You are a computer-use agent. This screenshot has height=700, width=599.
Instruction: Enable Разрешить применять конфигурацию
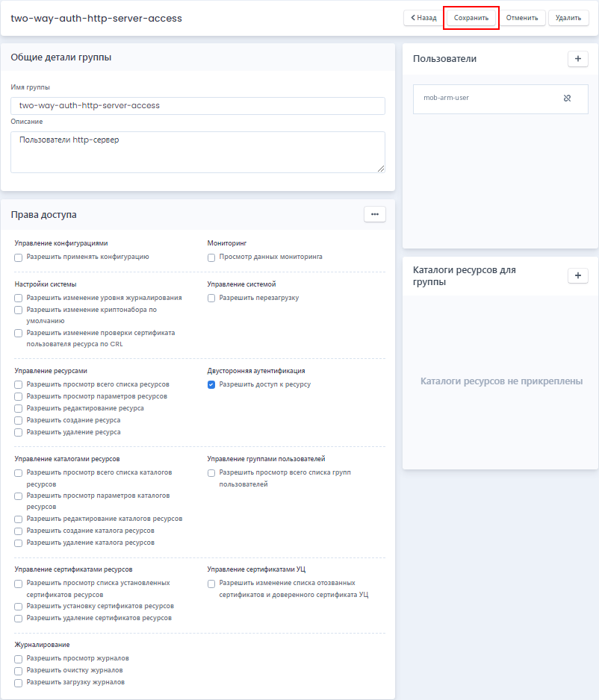coord(19,257)
